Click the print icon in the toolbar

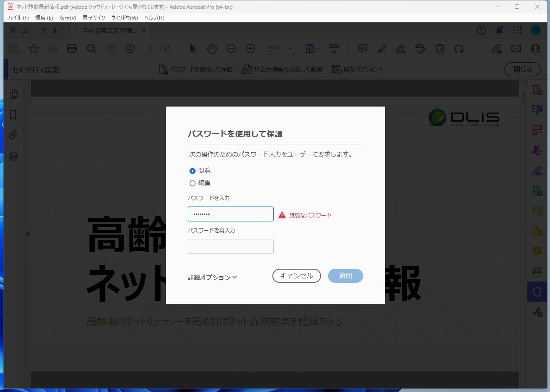point(72,49)
